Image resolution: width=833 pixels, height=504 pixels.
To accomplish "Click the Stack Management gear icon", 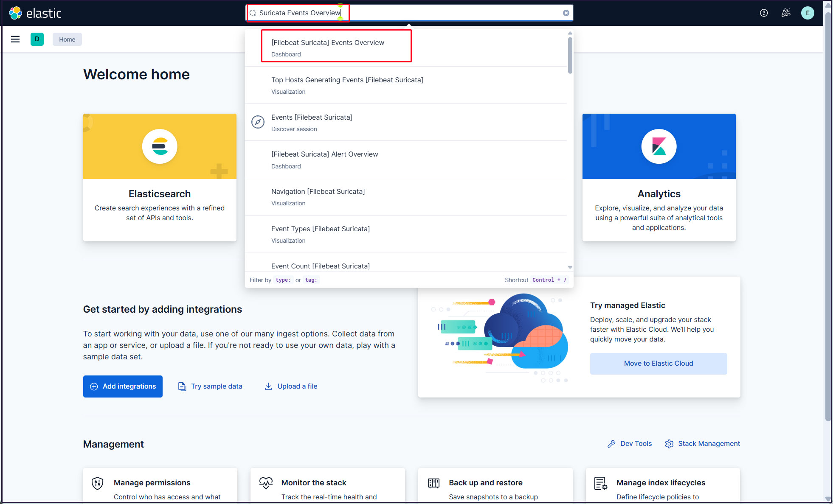I will point(669,444).
